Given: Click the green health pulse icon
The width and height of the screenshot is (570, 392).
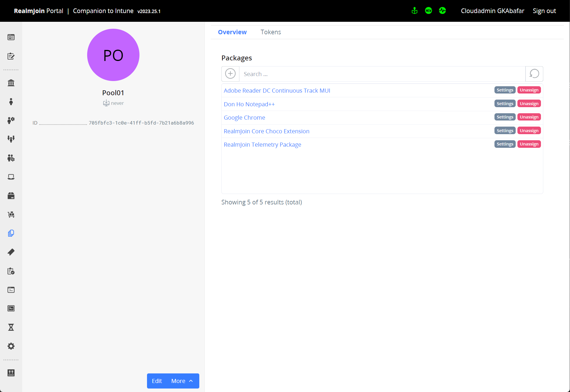Looking at the screenshot, I should [x=442, y=11].
